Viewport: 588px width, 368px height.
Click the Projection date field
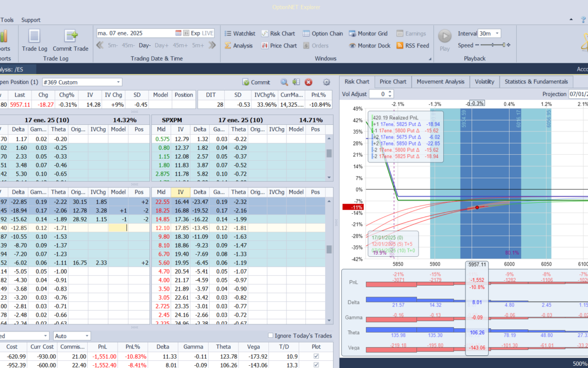[x=578, y=94]
